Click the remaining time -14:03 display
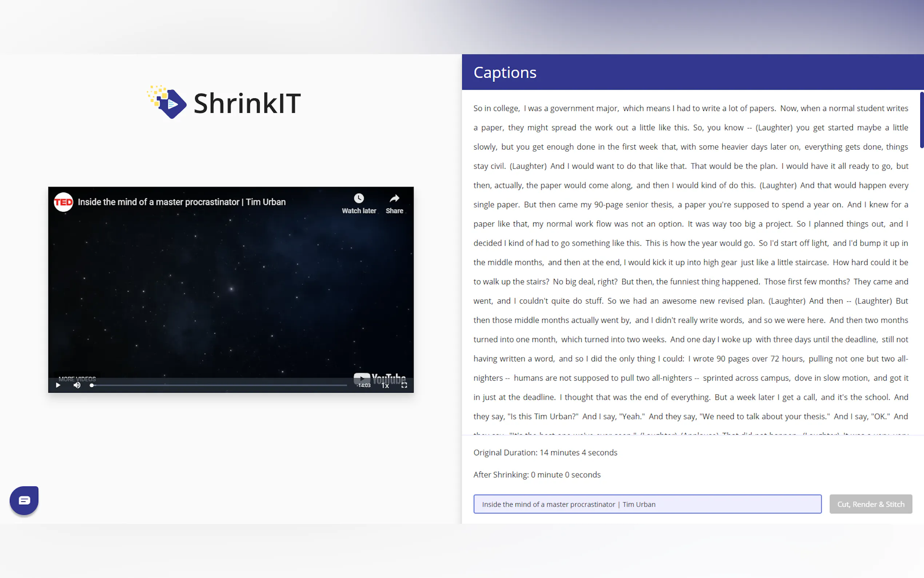The height and width of the screenshot is (578, 924). (x=363, y=385)
